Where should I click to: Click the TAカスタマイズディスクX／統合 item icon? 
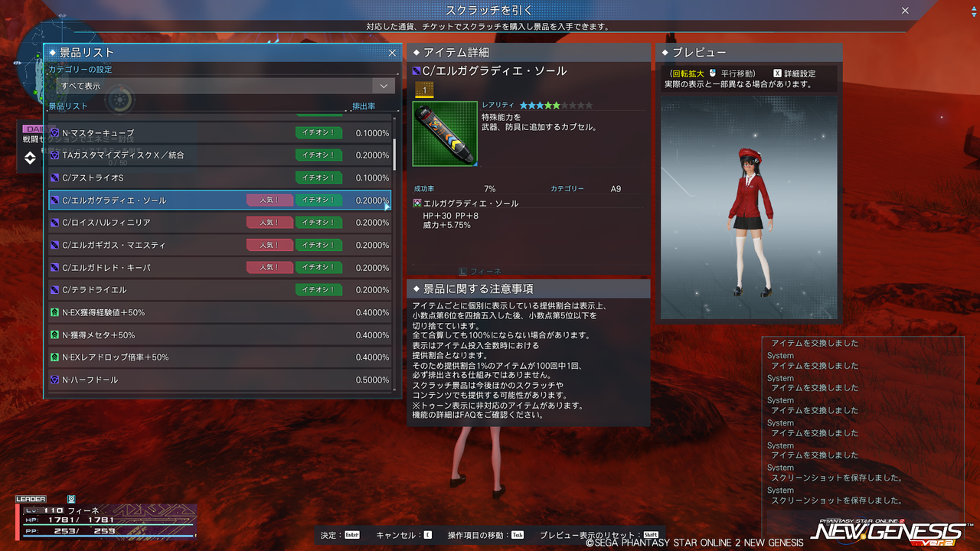[55, 155]
